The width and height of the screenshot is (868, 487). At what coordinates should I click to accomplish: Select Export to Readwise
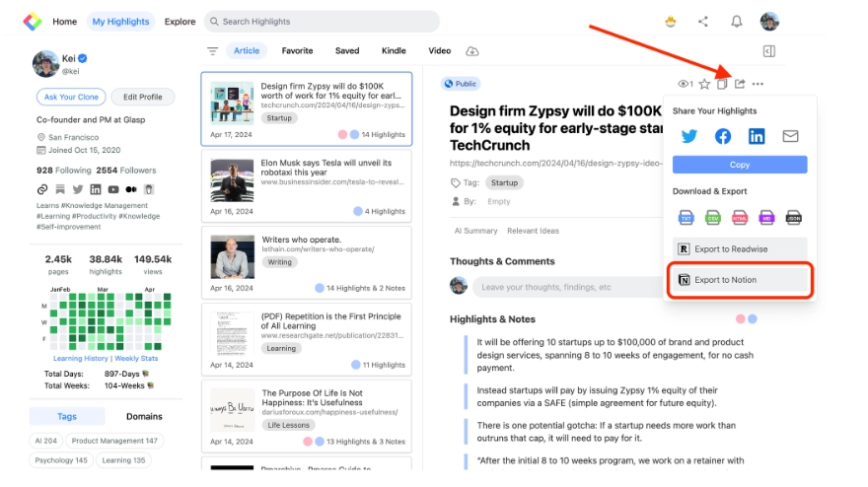pos(740,249)
